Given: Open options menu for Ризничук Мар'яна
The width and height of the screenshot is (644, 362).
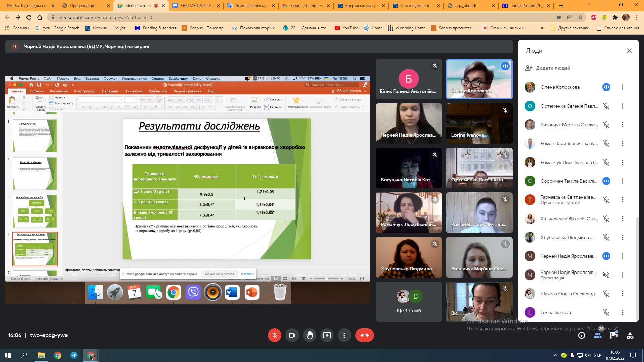Looking at the screenshot, I should [x=622, y=125].
